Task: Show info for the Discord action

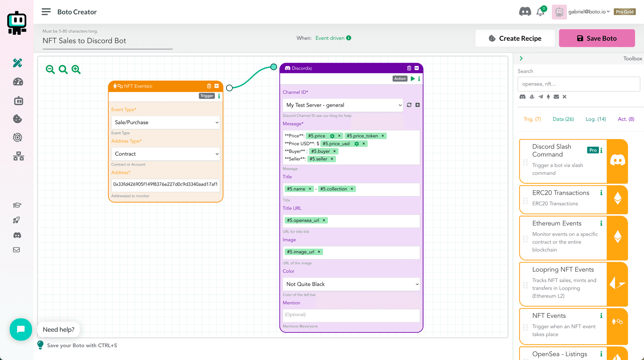Action: tap(419, 78)
